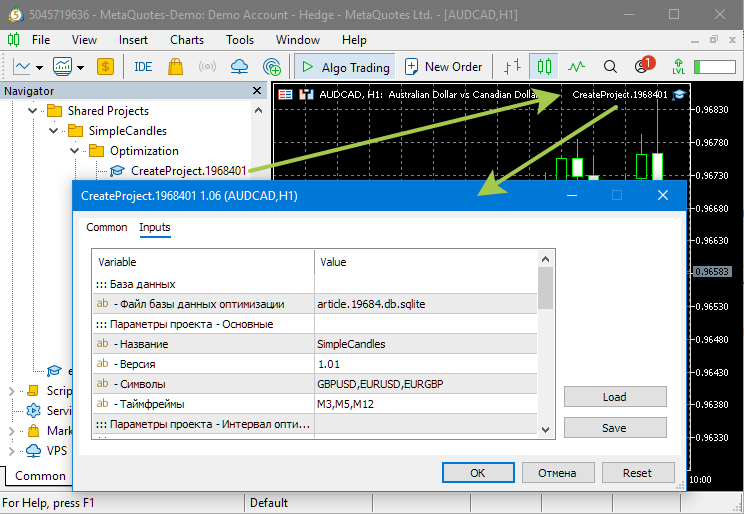
Task: Open the Help menu
Action: coord(354,40)
